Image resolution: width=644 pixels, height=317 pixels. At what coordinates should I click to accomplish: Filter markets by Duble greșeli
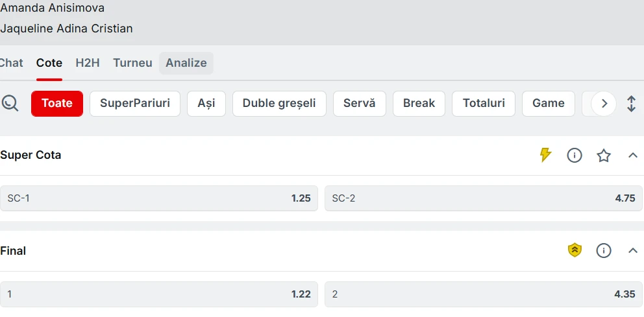279,103
